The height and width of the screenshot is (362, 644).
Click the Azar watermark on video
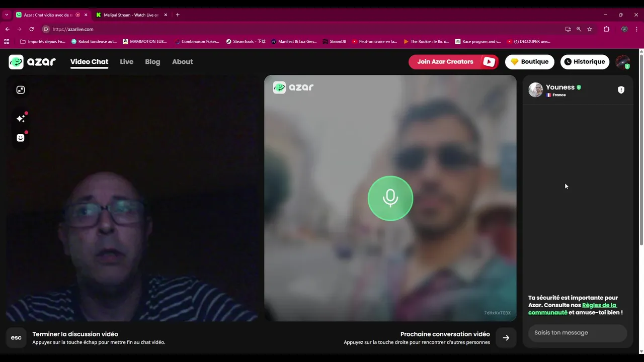click(293, 87)
